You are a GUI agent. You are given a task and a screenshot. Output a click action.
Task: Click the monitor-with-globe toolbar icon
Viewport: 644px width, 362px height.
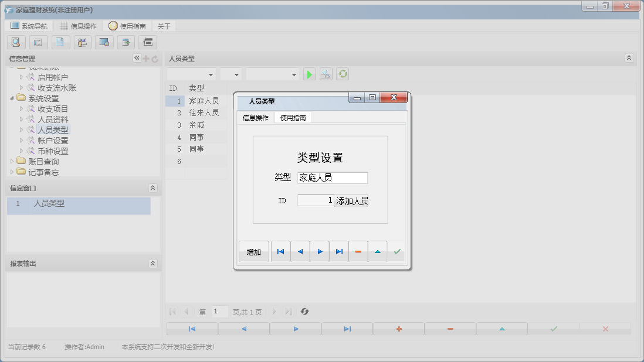pos(104,42)
